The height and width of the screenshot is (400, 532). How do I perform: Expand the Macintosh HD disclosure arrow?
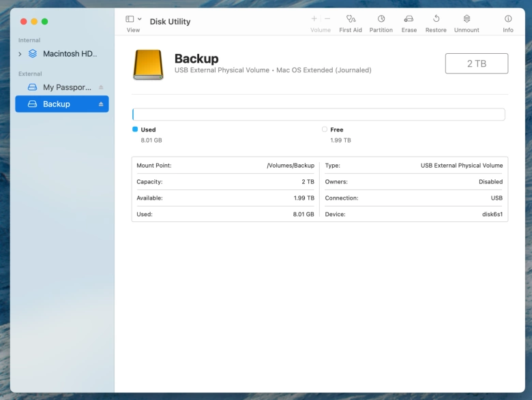coord(20,54)
